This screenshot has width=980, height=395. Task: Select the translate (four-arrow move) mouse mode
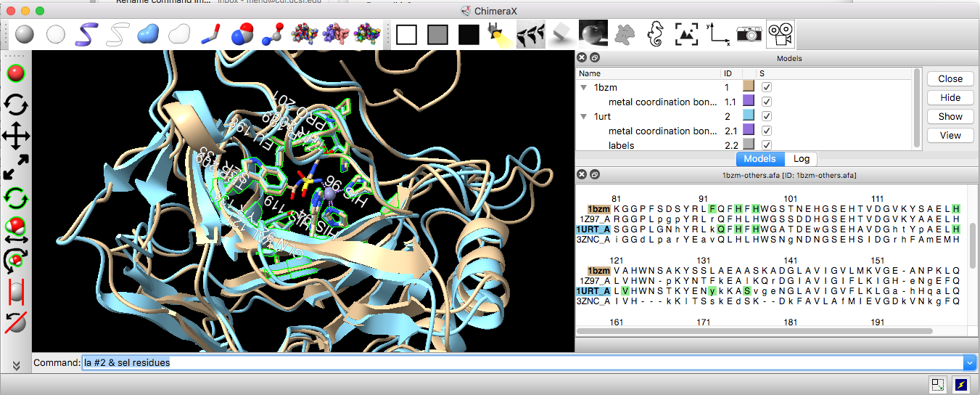16,135
